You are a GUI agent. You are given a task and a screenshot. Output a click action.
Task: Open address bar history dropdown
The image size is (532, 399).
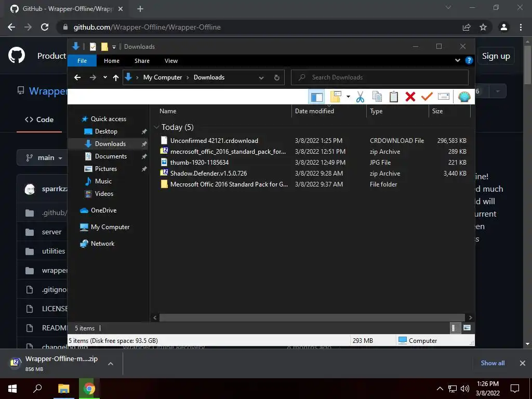(261, 78)
